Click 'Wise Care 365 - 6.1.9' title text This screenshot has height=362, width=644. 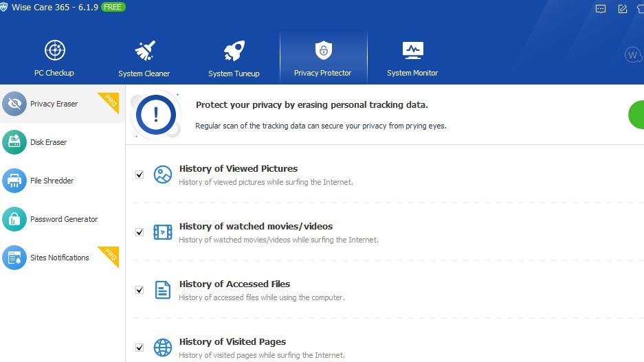click(54, 7)
